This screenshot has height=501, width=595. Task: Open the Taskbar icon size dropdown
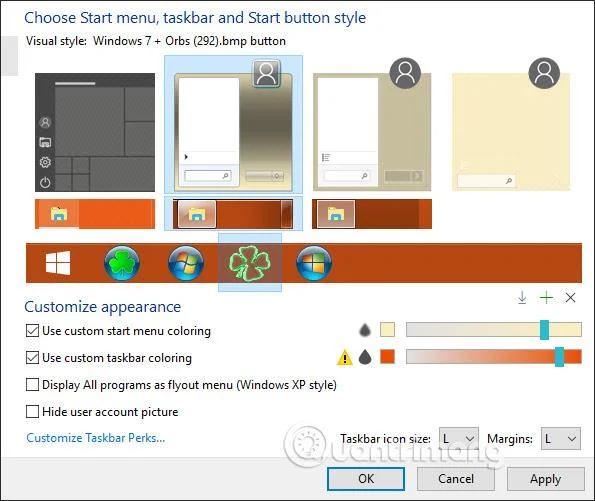(458, 439)
